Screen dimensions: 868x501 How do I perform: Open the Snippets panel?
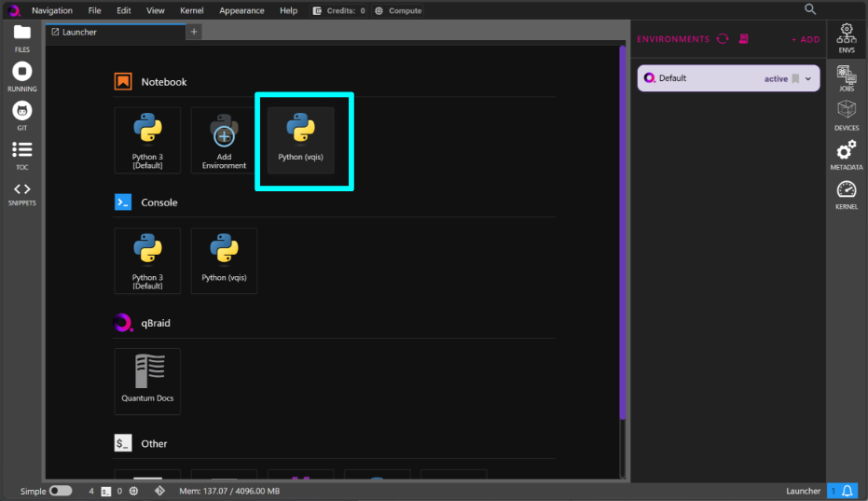(x=22, y=195)
